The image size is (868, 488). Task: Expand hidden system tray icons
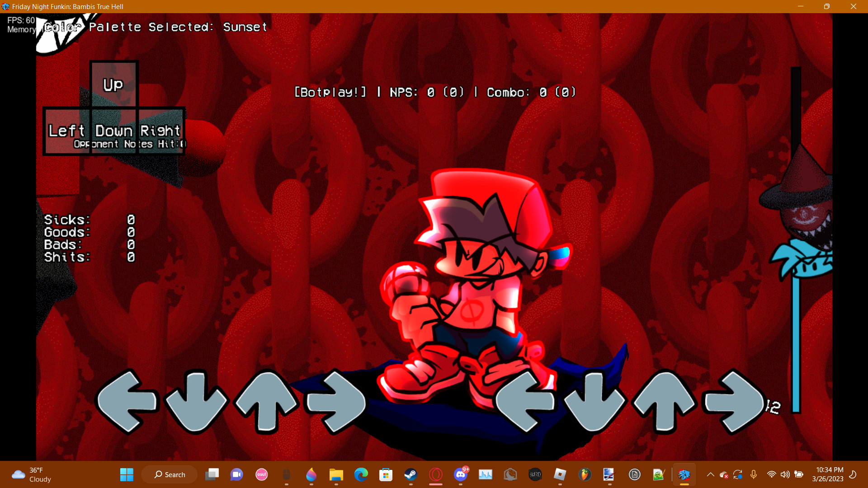(x=710, y=474)
